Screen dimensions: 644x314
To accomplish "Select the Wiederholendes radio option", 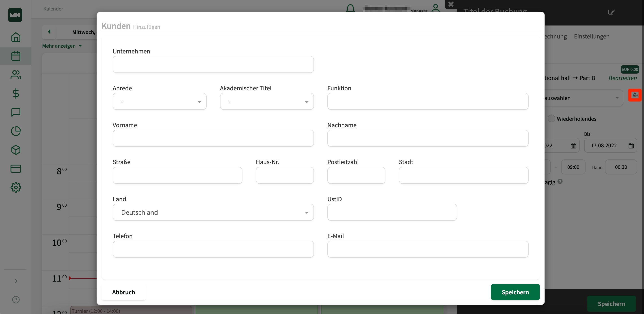I will pos(551,119).
